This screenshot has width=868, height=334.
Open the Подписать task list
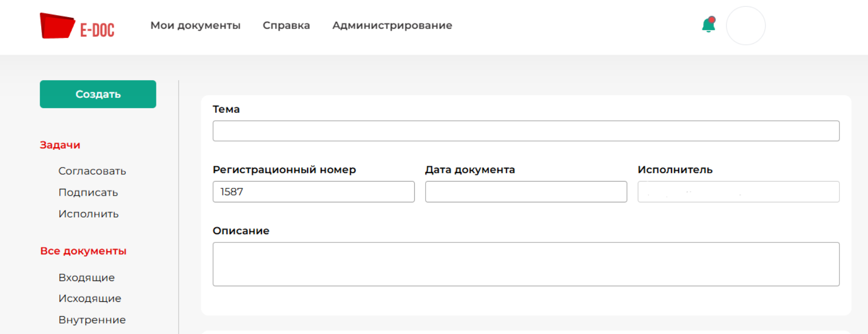(88, 192)
